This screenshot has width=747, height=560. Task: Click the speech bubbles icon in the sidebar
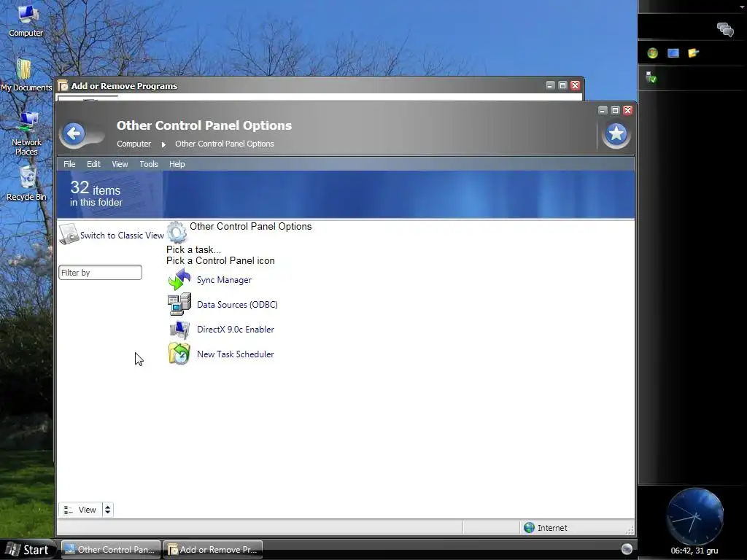[x=726, y=29]
